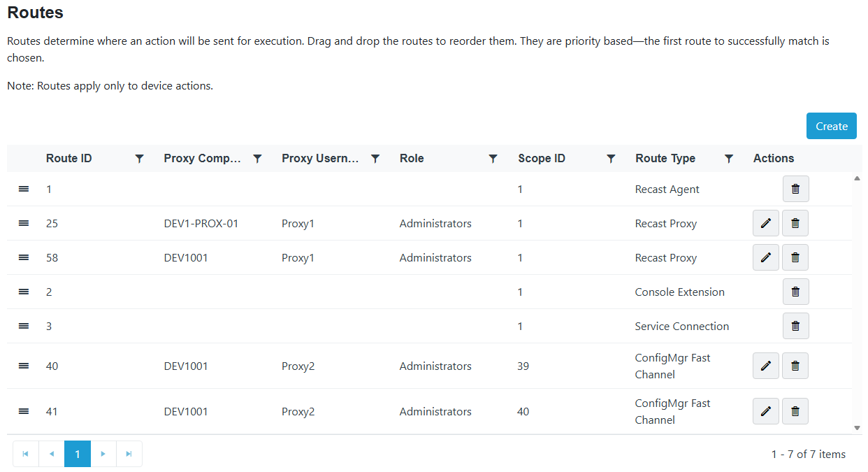This screenshot has width=868, height=472.
Task: Sort by the Route Type column header
Action: pyautogui.click(x=665, y=159)
